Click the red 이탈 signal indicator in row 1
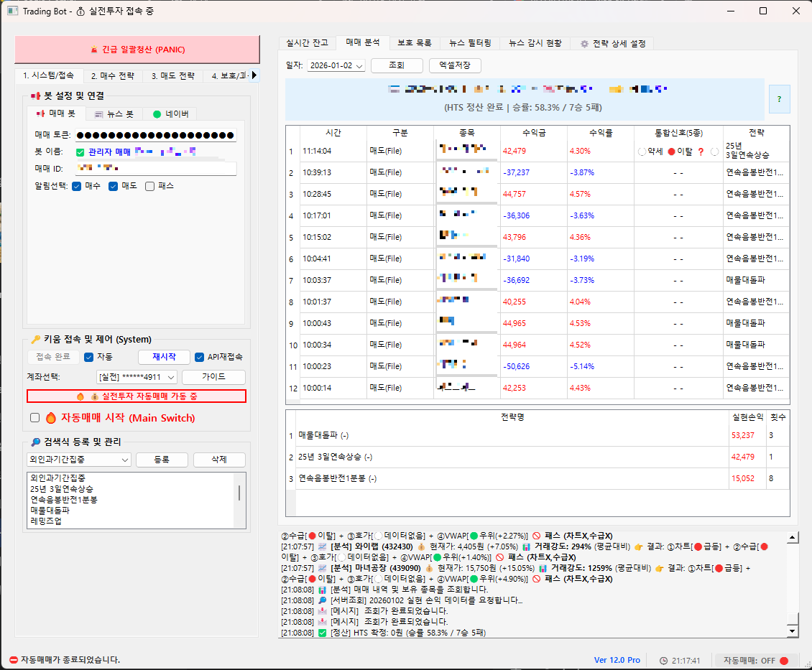 pos(672,152)
